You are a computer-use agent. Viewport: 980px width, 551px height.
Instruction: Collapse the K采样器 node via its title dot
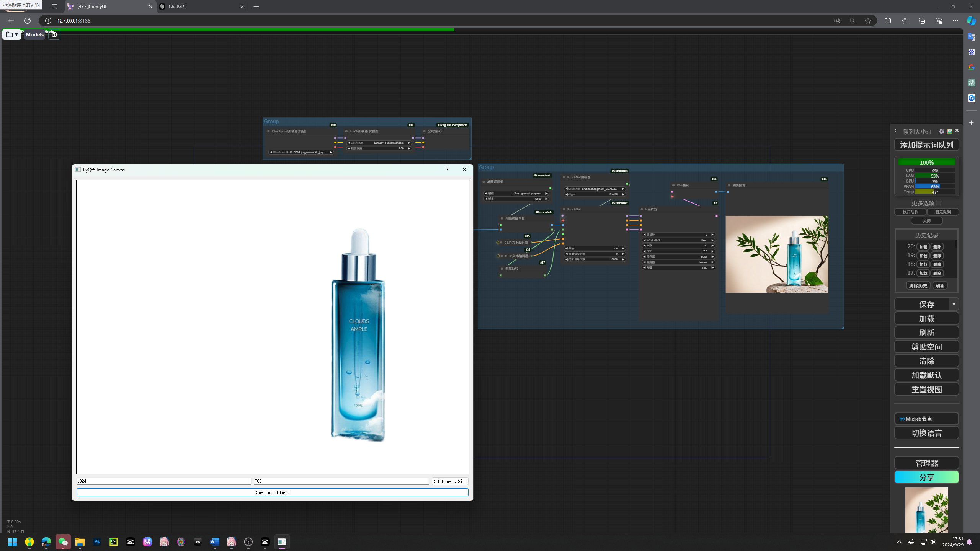(642, 209)
